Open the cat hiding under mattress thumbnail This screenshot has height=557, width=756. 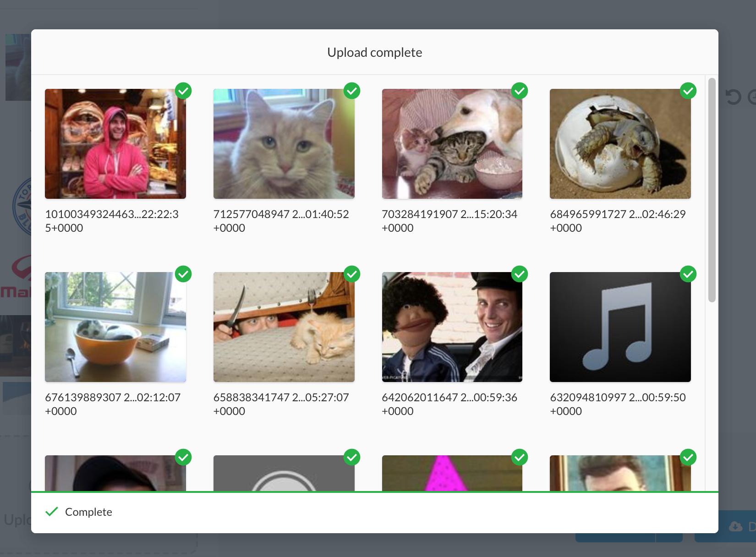284,327
